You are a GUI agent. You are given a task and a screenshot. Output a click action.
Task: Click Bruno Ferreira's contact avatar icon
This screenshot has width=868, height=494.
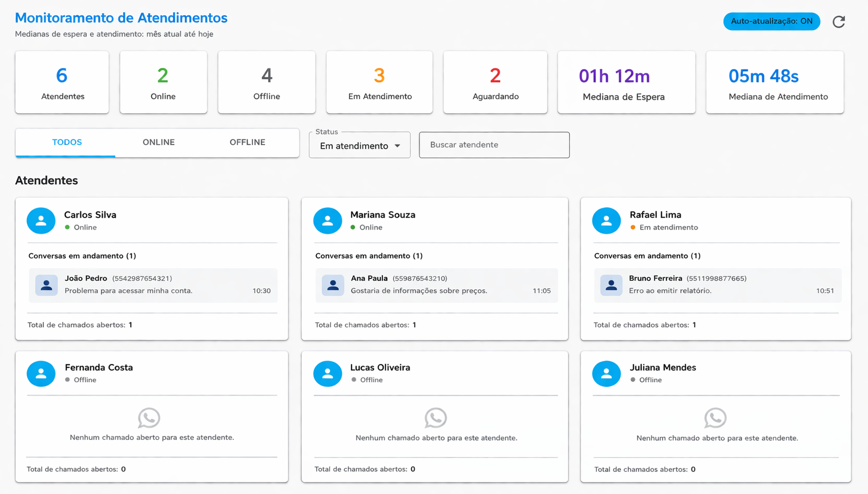(x=611, y=285)
